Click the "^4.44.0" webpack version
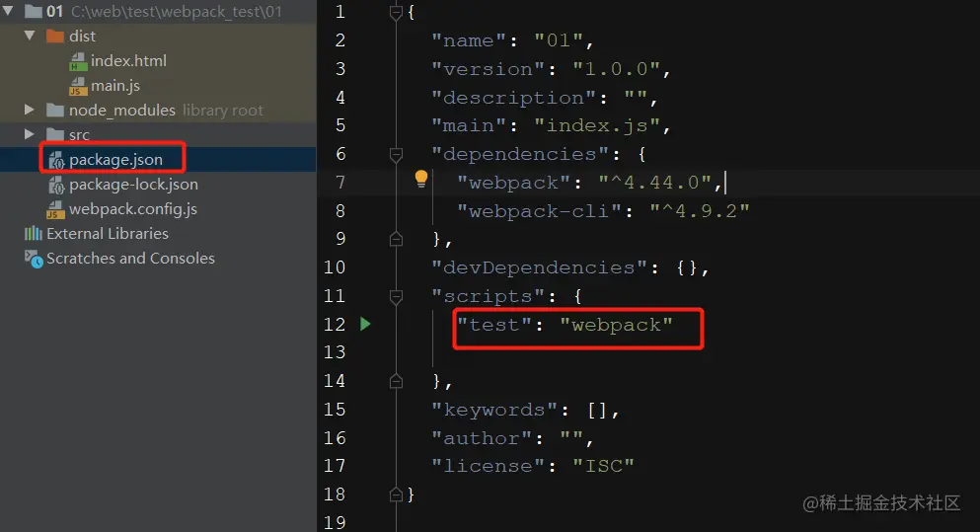This screenshot has height=532, width=980. [x=655, y=183]
